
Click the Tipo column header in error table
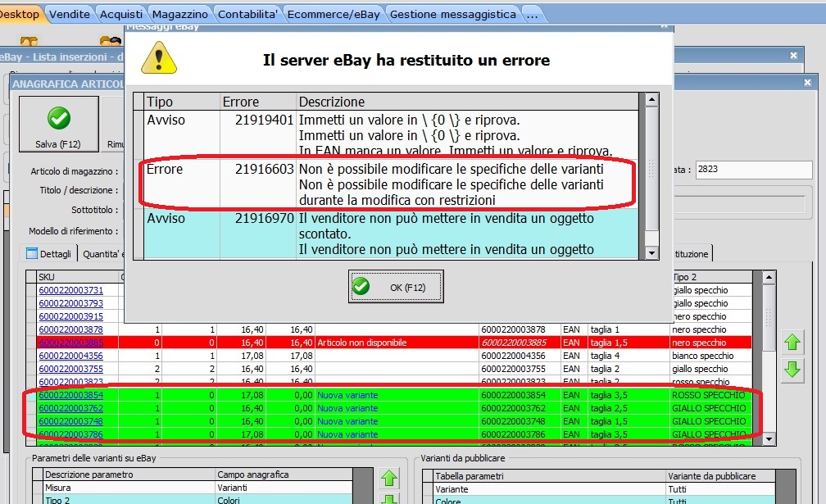(182, 102)
